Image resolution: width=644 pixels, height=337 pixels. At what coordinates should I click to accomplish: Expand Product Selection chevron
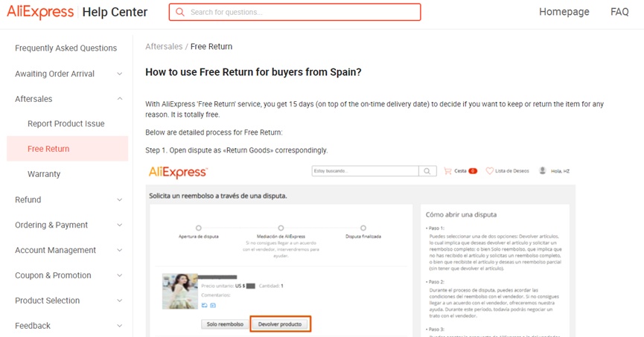(120, 301)
